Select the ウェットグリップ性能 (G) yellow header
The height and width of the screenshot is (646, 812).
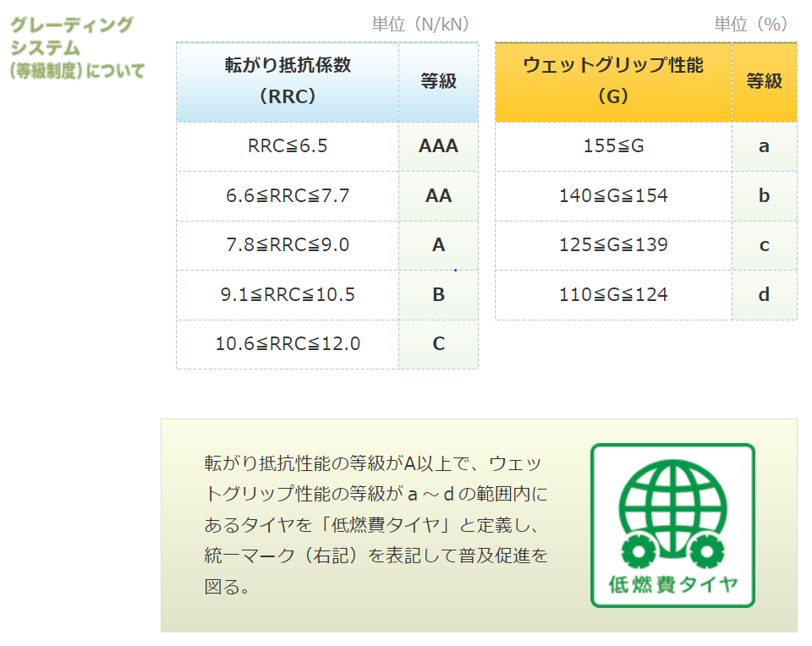pos(613,81)
